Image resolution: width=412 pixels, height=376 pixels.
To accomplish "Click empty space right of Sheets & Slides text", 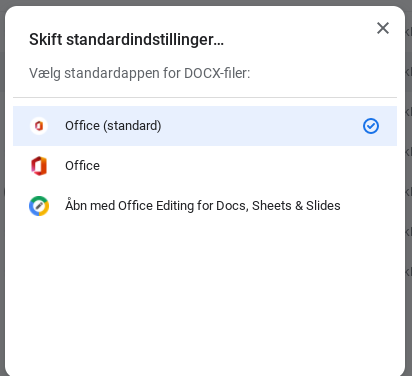I will [368, 206].
